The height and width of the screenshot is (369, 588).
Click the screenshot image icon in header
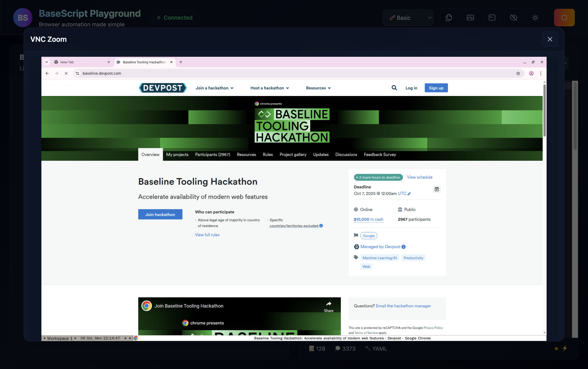click(470, 18)
